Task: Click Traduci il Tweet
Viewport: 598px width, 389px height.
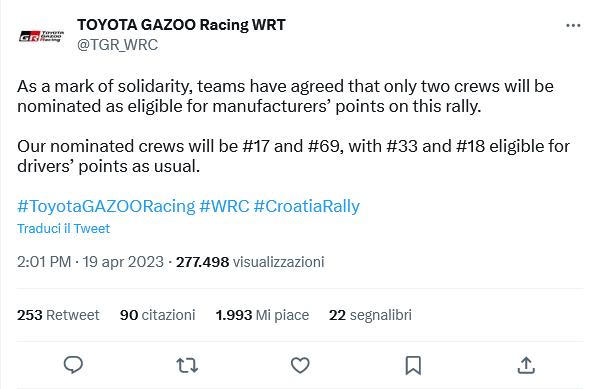Action: [63, 228]
